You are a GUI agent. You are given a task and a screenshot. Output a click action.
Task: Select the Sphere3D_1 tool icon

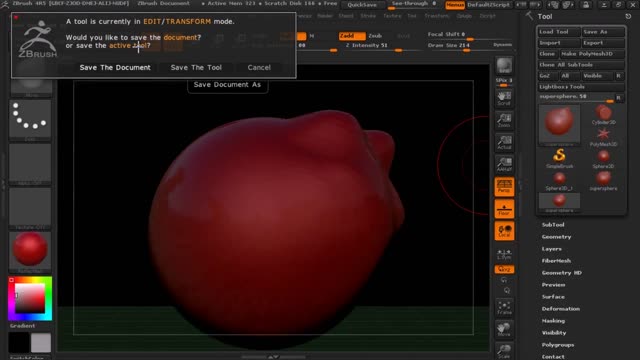click(559, 180)
